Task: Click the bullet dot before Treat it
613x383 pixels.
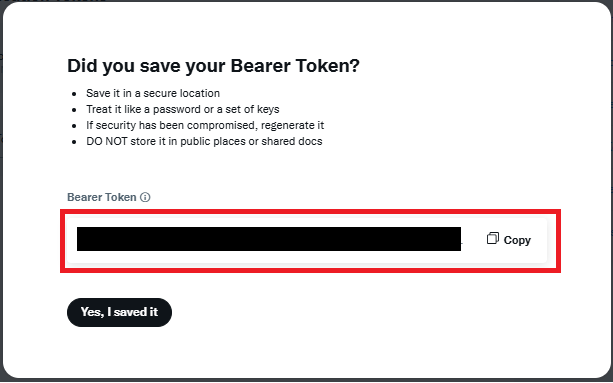Action: coord(74,110)
